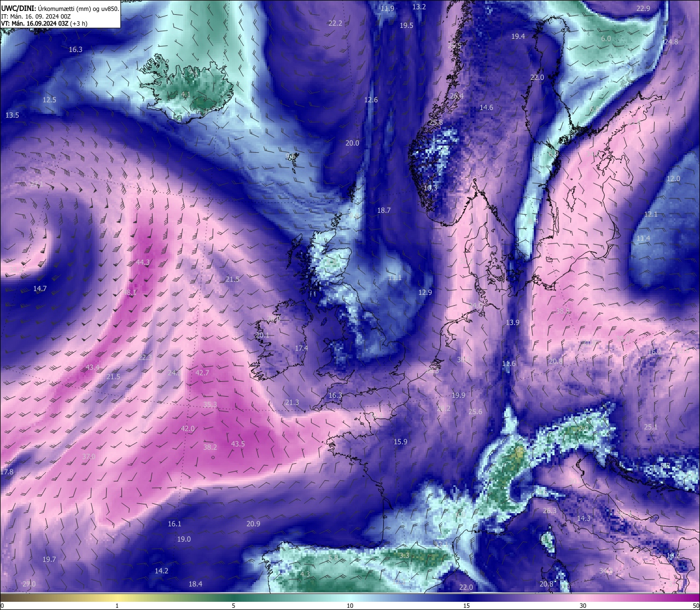Click the 12.9 value label

pos(425,292)
